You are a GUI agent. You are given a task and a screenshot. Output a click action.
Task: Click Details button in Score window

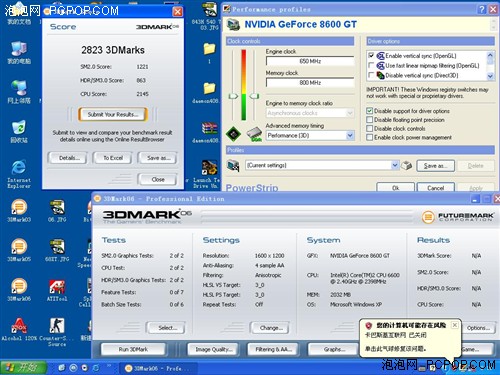(x=67, y=158)
